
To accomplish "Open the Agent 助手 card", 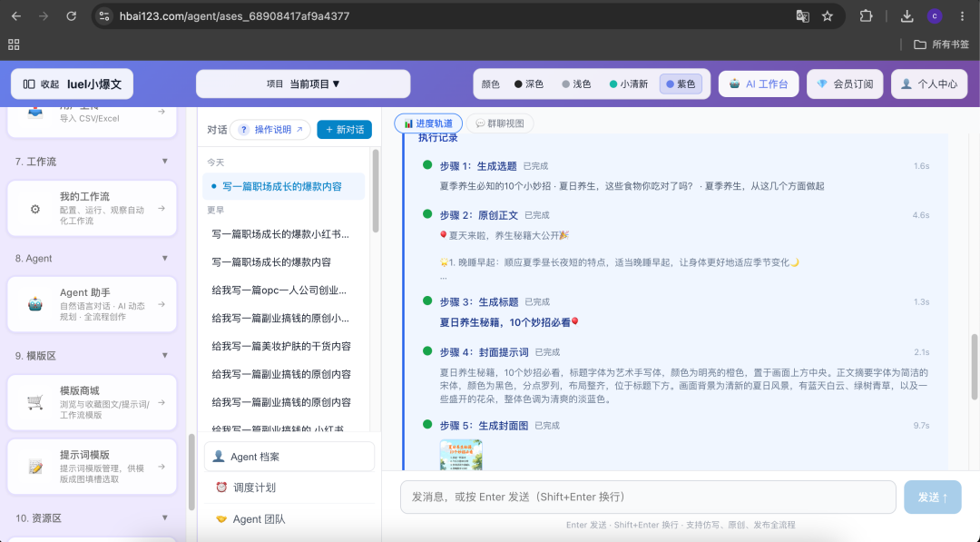I will point(92,304).
